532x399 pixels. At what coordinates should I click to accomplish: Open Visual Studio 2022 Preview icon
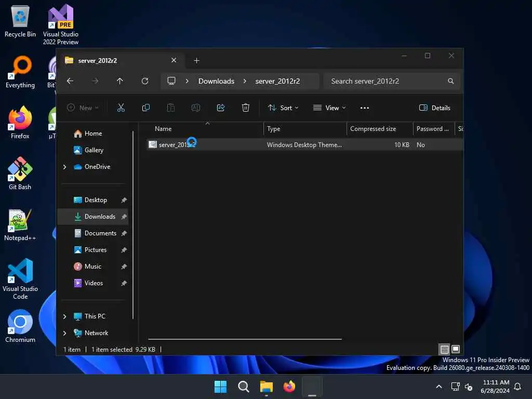61,24
